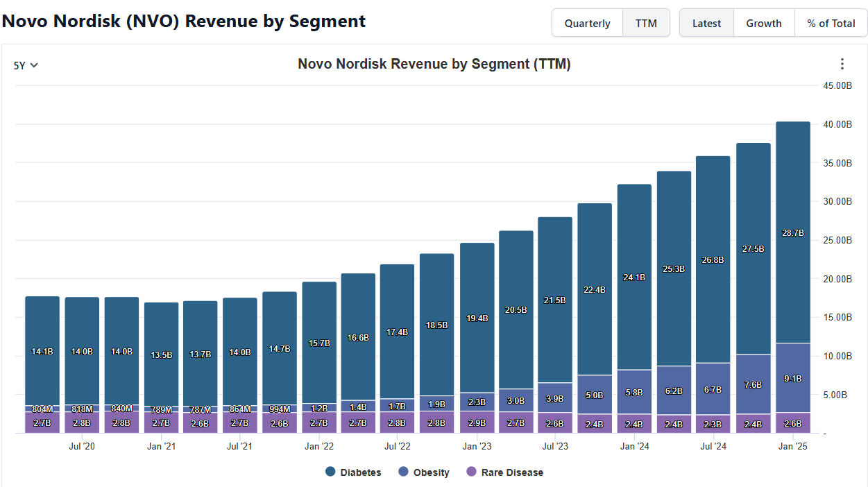Click the 804M Obesity bar label

tap(42, 409)
